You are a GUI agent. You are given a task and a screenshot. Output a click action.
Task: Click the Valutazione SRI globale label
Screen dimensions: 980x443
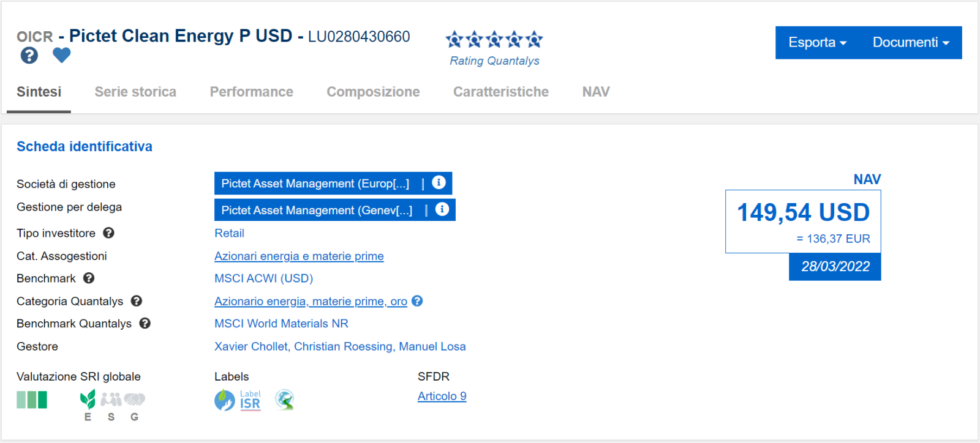[78, 377]
